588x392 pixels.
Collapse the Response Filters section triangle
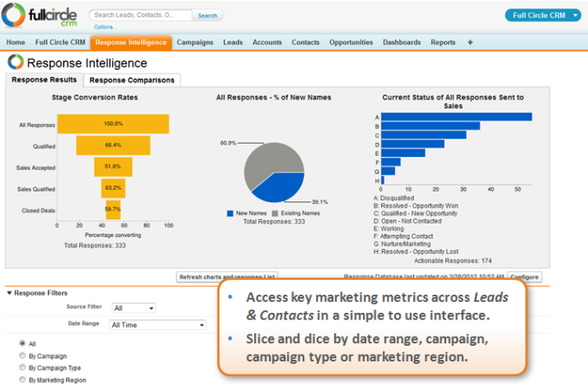9,293
